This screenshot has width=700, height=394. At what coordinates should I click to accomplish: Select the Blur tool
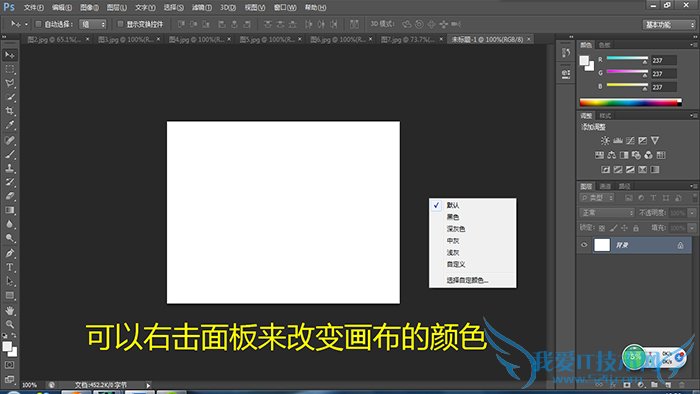(10, 224)
